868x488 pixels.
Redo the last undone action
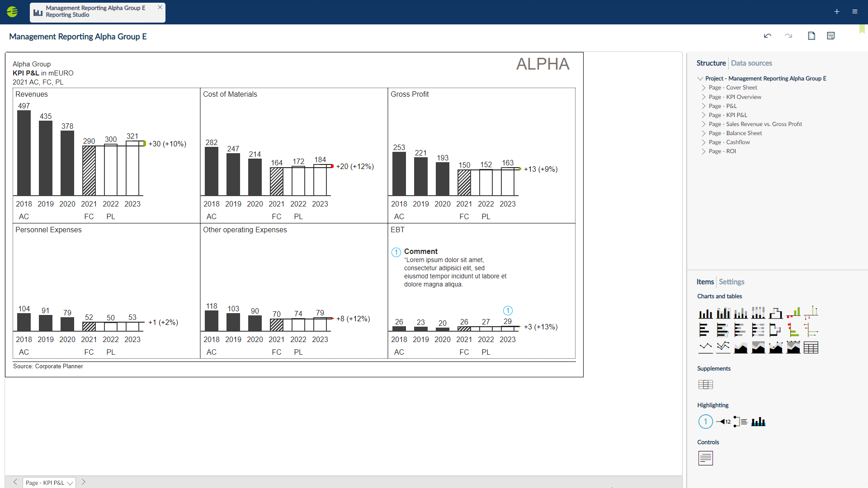click(x=788, y=36)
